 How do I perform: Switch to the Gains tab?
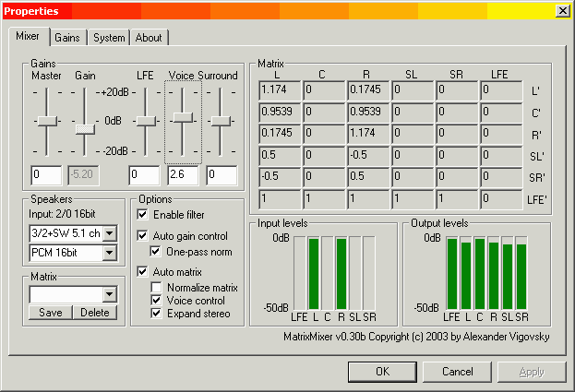[67, 38]
